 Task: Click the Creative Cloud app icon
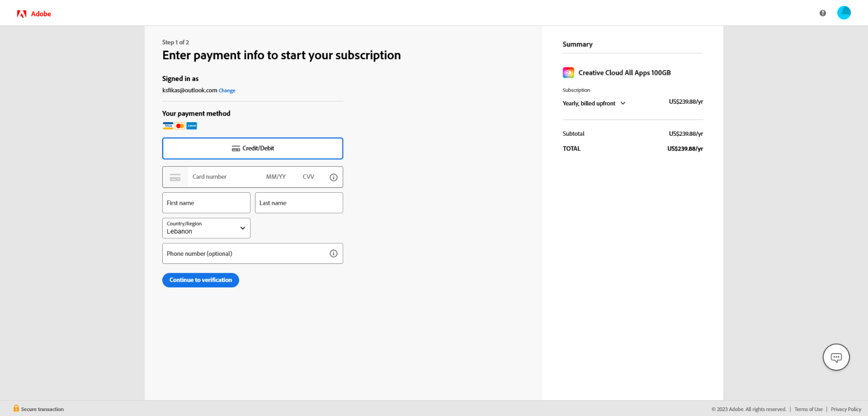568,73
